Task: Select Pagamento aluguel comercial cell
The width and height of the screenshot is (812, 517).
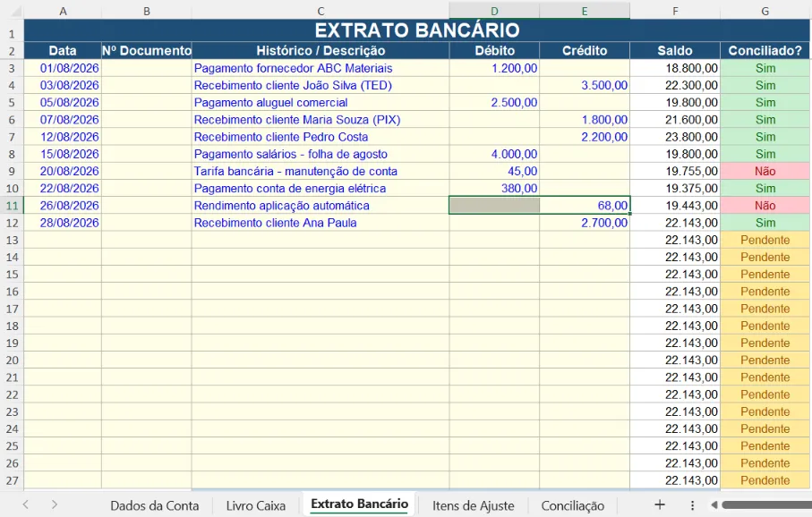Action: pos(321,103)
